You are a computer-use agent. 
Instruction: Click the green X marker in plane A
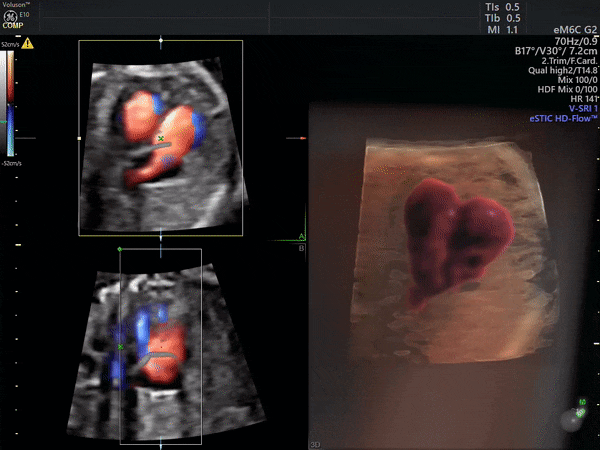click(x=161, y=138)
